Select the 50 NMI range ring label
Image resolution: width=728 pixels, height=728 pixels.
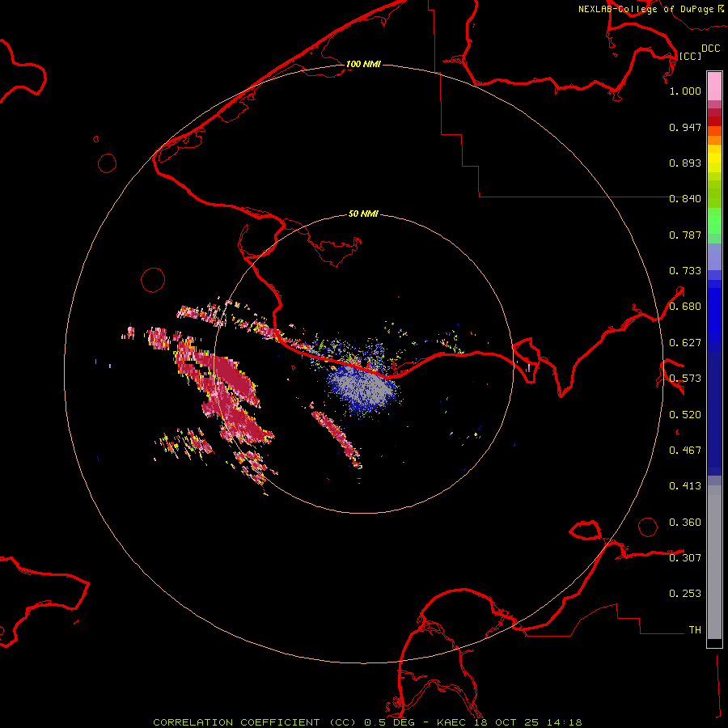(x=363, y=214)
